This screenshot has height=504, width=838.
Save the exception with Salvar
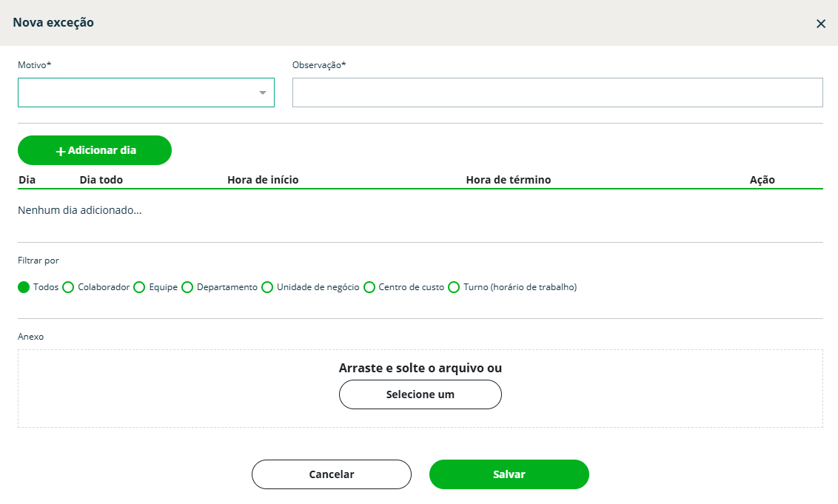click(509, 474)
